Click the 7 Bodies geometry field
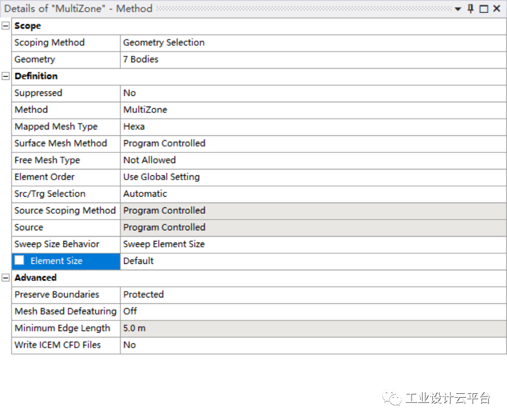This screenshot has width=507, height=420. (313, 60)
